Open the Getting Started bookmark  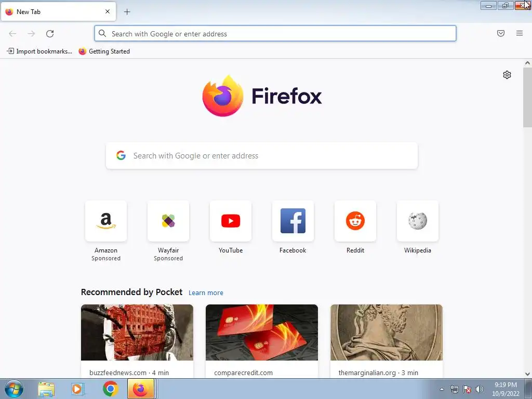104,51
